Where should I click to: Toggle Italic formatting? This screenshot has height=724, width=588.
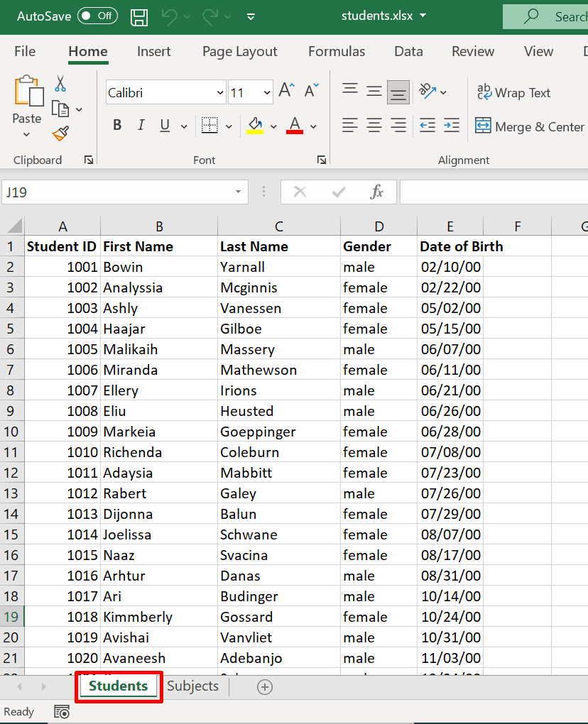pyautogui.click(x=141, y=126)
